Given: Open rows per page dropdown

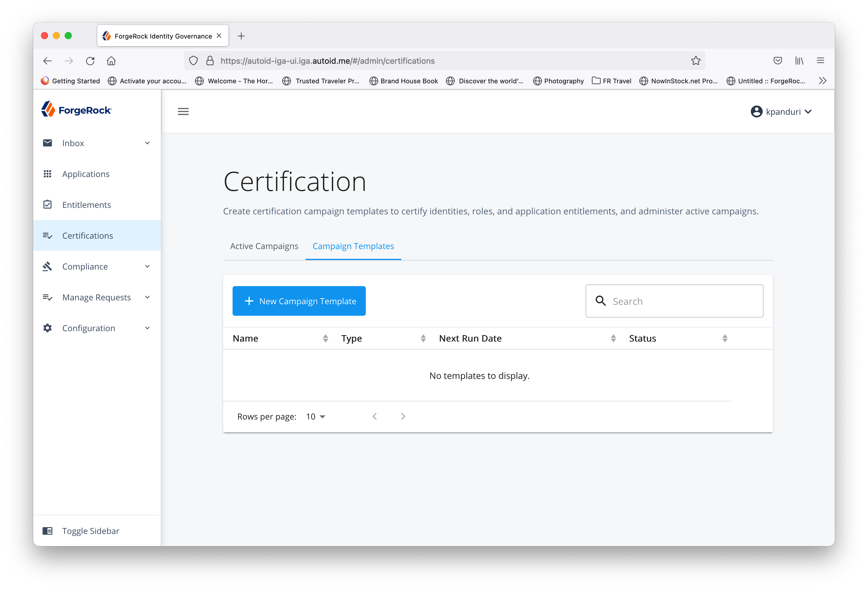Looking at the screenshot, I should (x=316, y=417).
